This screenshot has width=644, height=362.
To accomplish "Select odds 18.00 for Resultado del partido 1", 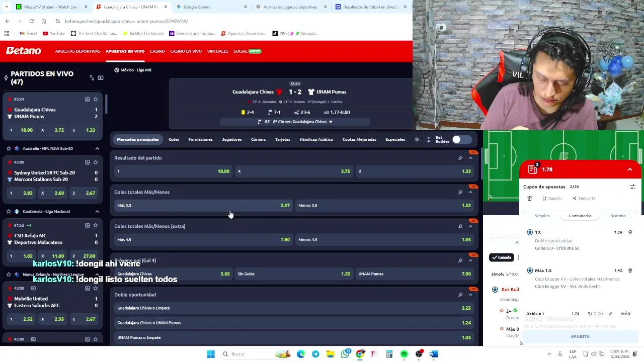I will (173, 171).
